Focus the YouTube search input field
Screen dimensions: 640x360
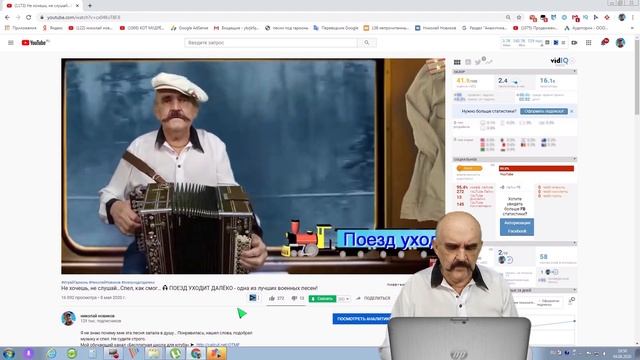[x=271, y=42]
